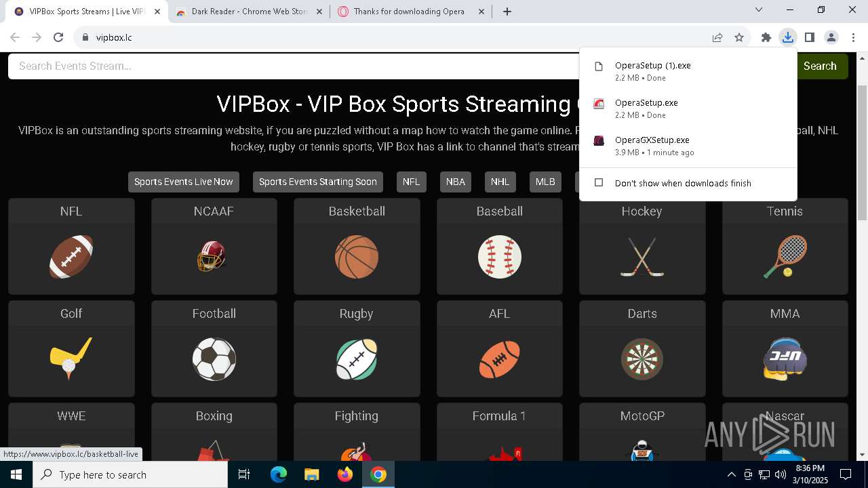Toggle the Chrome side panel icon
This screenshot has width=868, height=488.
(810, 37)
